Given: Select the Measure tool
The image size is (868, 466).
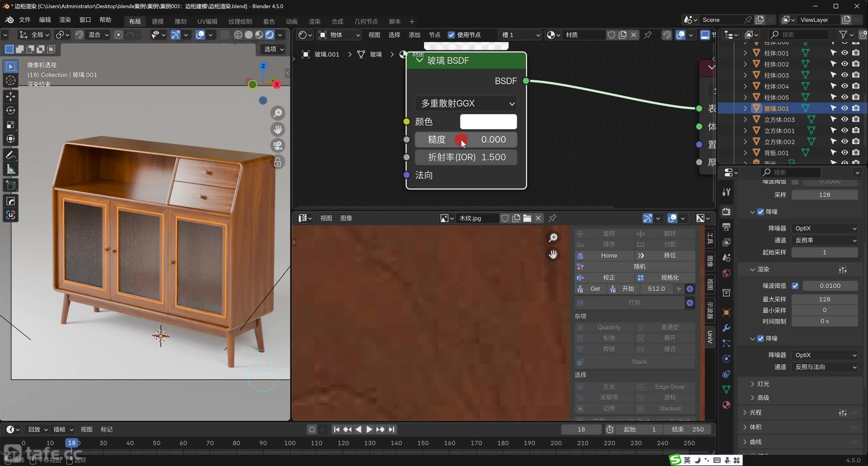Looking at the screenshot, I should click(x=11, y=169).
